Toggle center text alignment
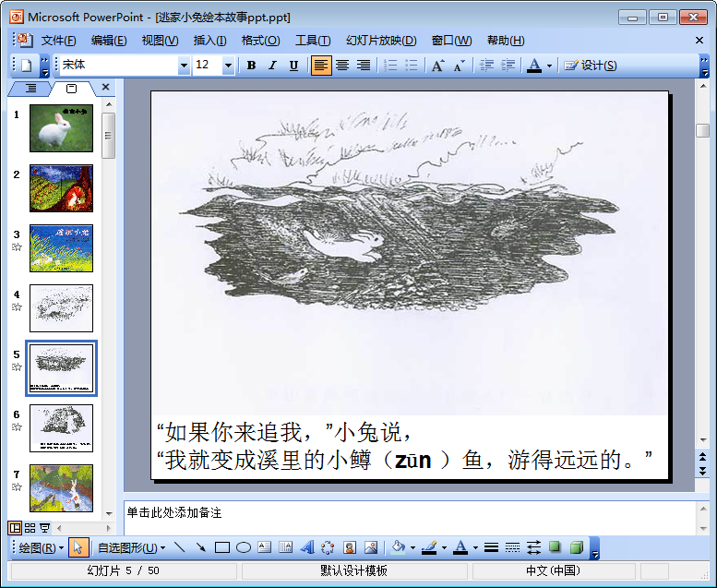Screen dimensions: 717x588 tap(342, 66)
